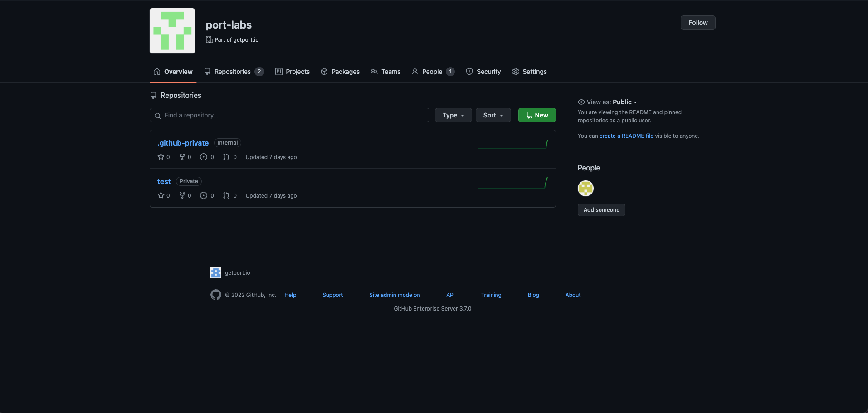Click the fork icon on test repository
This screenshot has height=413, width=868.
click(x=182, y=195)
